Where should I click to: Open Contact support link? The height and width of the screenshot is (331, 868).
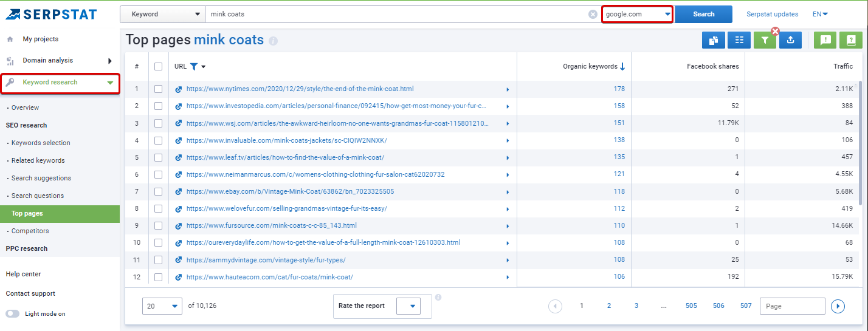click(x=30, y=293)
